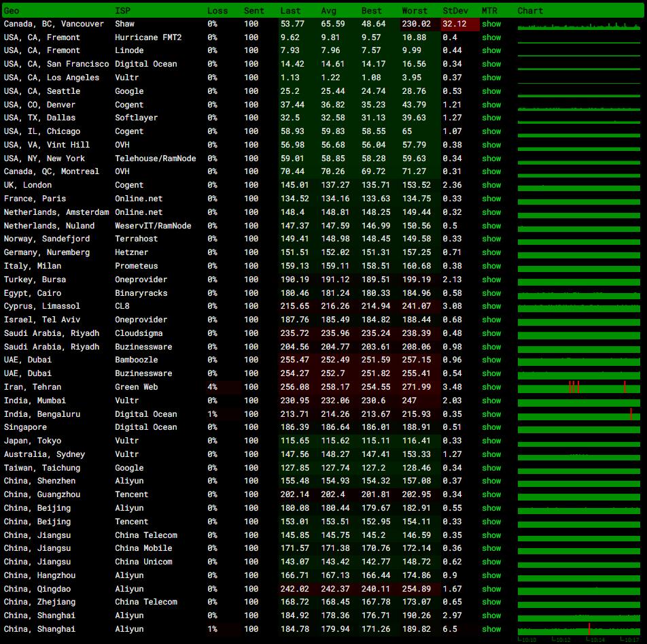
Task: Click 'show' for Tel Aviv Oneprovider
Action: (491, 320)
